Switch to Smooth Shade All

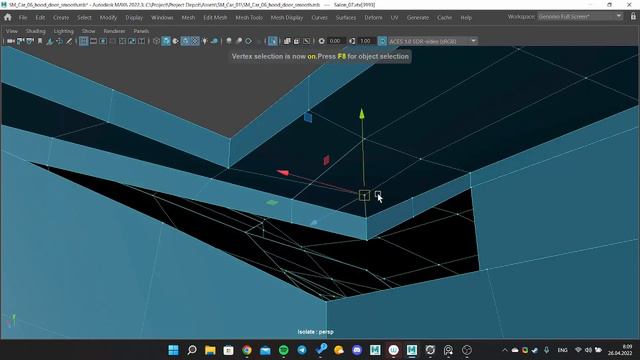click(x=166, y=41)
